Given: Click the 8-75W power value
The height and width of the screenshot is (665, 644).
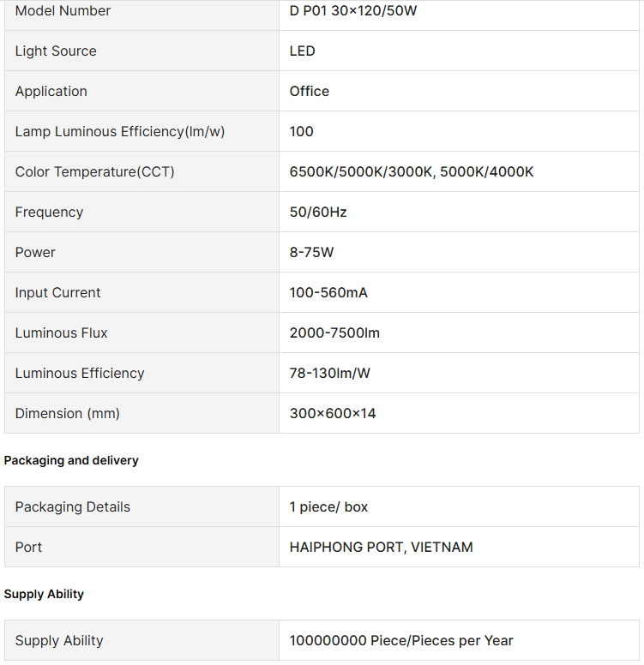Looking at the screenshot, I should 311,253.
